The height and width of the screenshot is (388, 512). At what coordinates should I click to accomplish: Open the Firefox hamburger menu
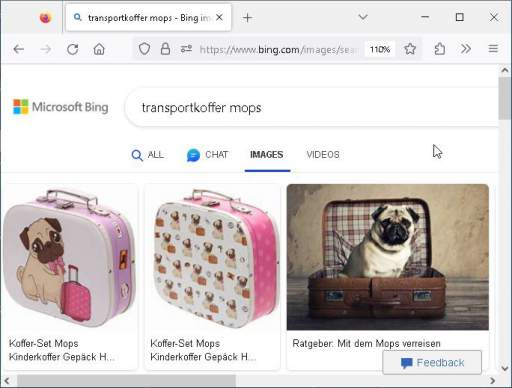[x=493, y=49]
